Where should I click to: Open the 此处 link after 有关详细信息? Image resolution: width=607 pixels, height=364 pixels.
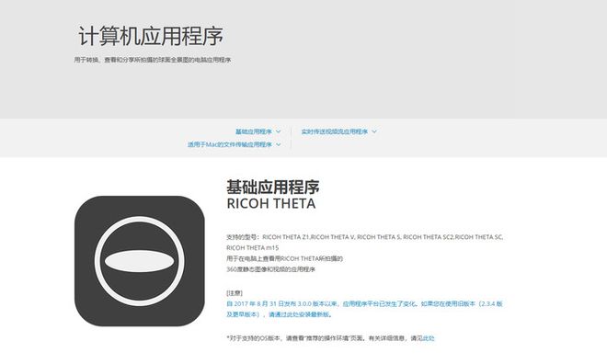pos(429,338)
